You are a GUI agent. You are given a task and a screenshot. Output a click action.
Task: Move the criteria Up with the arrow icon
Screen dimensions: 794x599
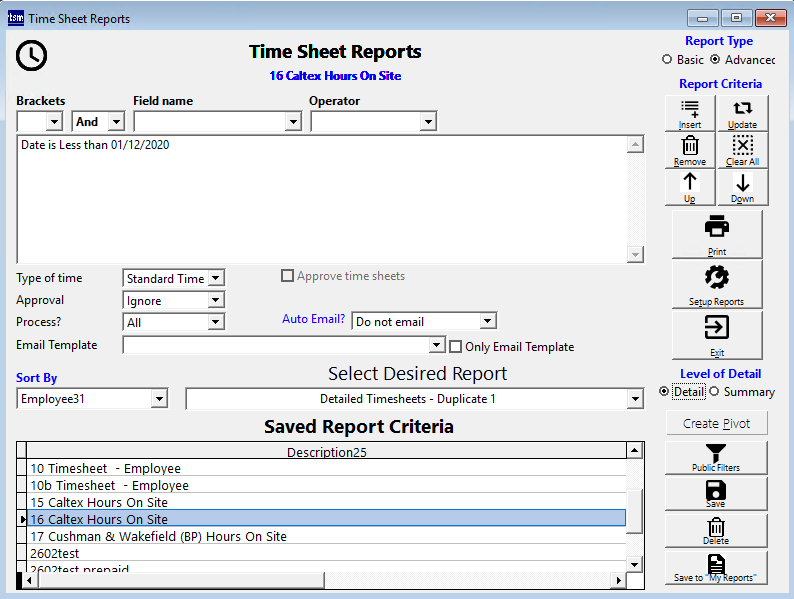click(690, 186)
